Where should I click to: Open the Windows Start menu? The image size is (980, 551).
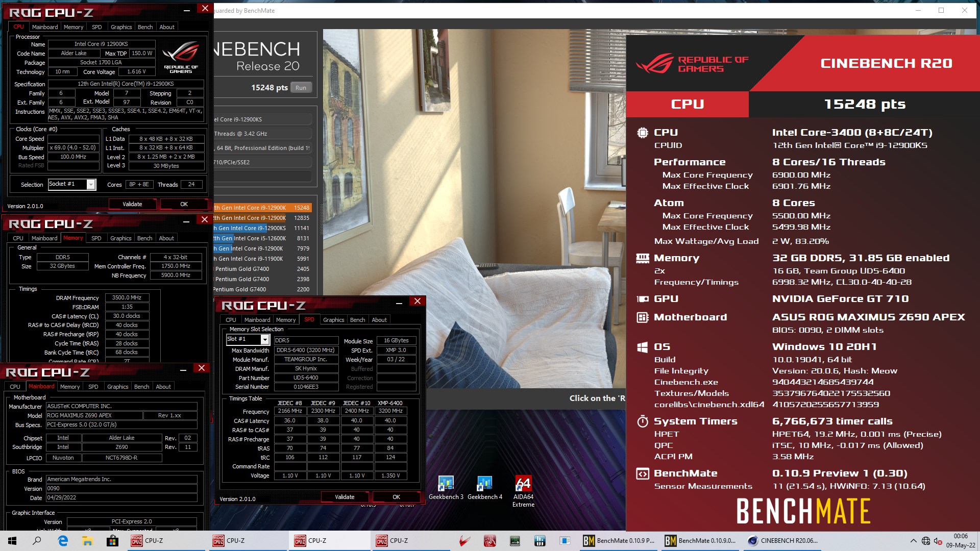(x=12, y=541)
